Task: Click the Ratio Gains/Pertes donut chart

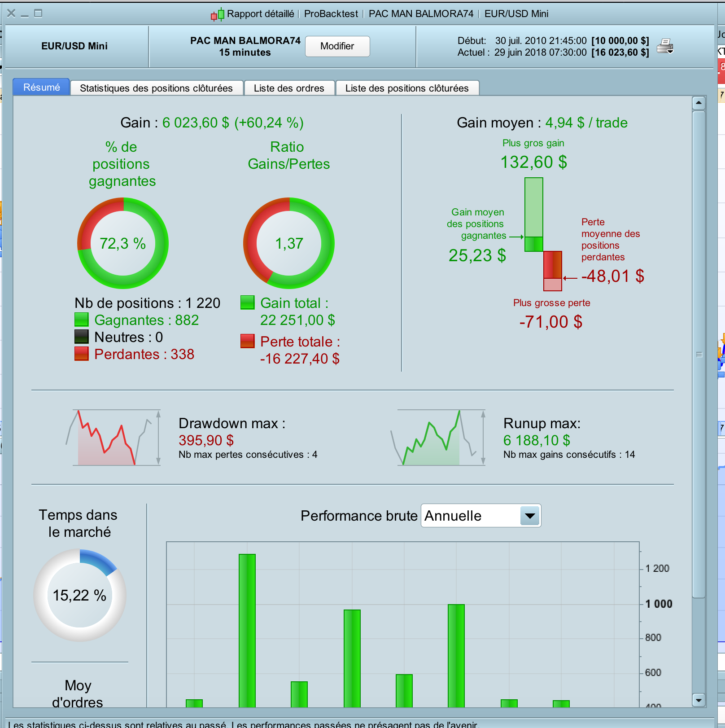Action: (x=289, y=243)
